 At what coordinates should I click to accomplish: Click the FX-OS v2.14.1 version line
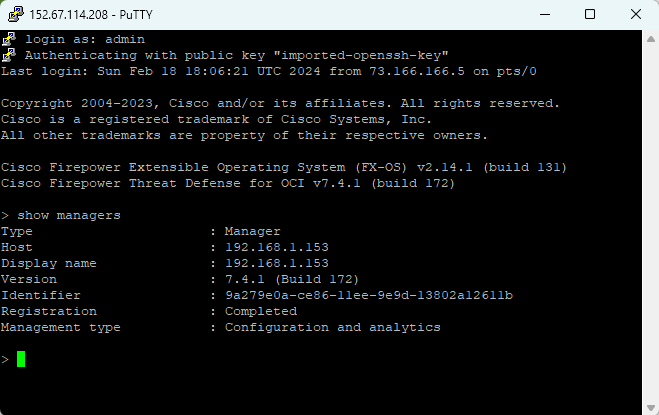click(x=285, y=167)
